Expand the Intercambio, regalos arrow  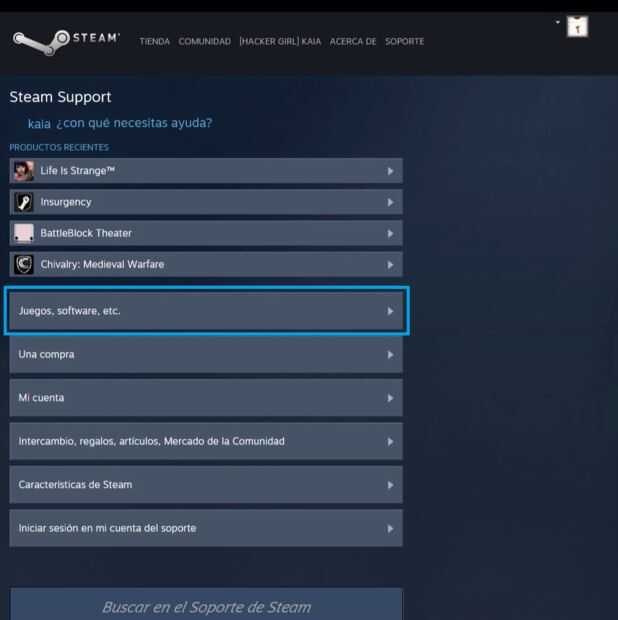(x=390, y=442)
